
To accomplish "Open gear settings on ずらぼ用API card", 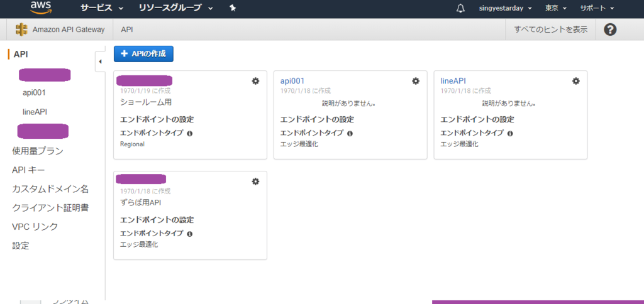I will (255, 182).
